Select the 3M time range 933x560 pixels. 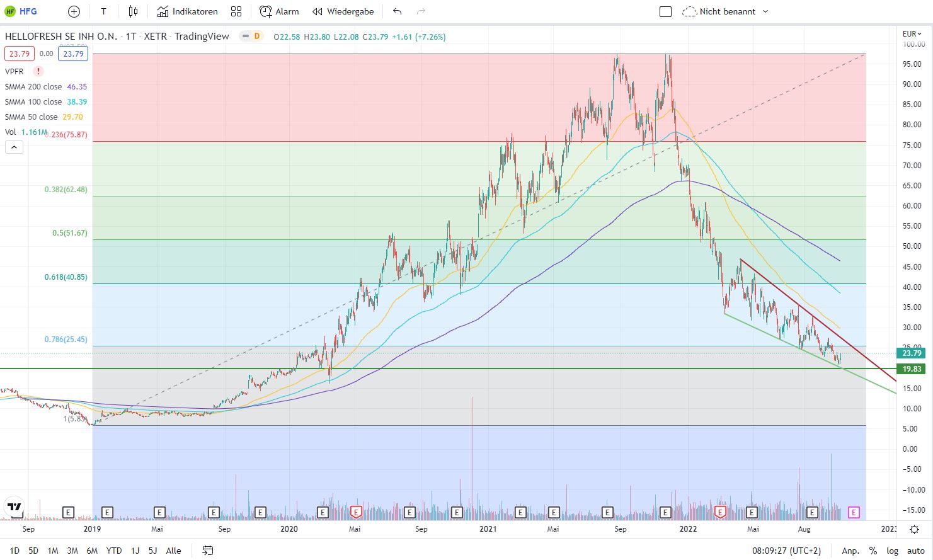click(x=72, y=551)
